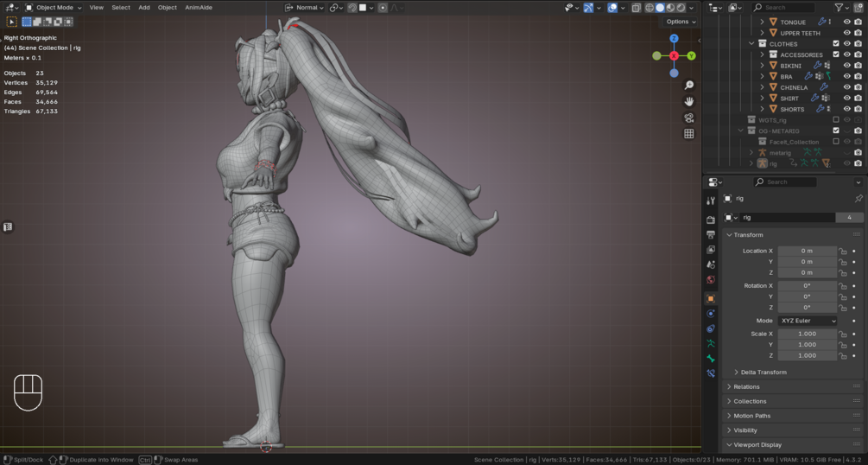Screen dimensions: 868x465
Task: Select Rendered viewport shading
Action: coord(681,8)
